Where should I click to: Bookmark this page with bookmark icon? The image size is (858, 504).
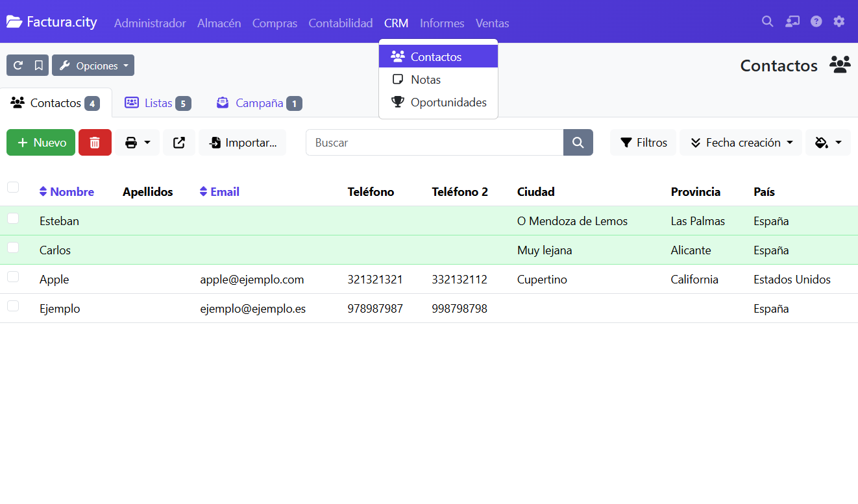click(39, 66)
